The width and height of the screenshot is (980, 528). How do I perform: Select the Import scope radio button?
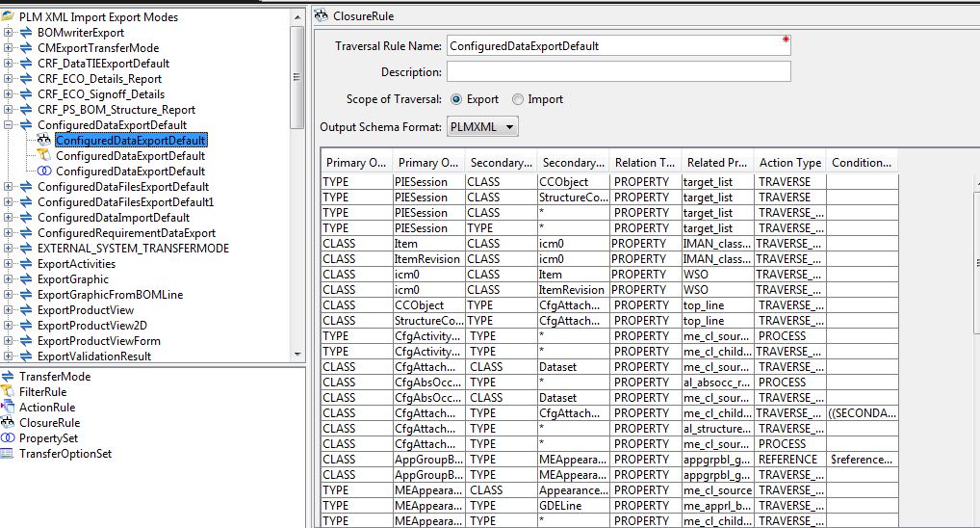tap(518, 99)
